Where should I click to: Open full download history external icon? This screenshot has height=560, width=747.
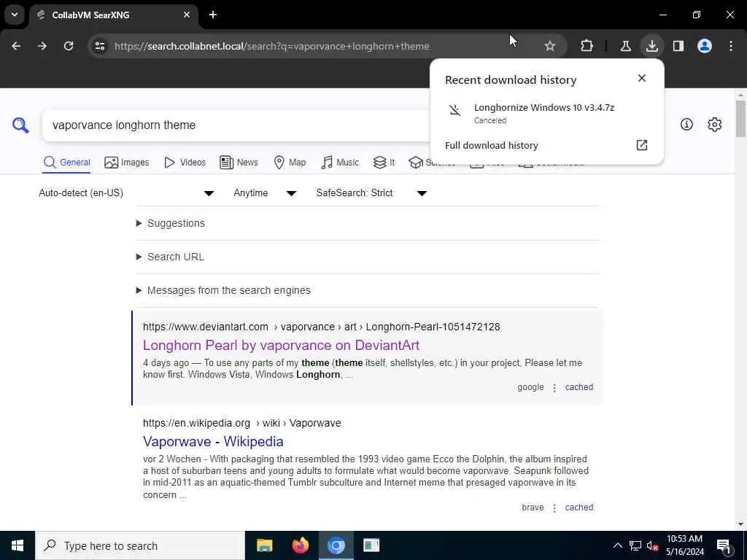[642, 145]
